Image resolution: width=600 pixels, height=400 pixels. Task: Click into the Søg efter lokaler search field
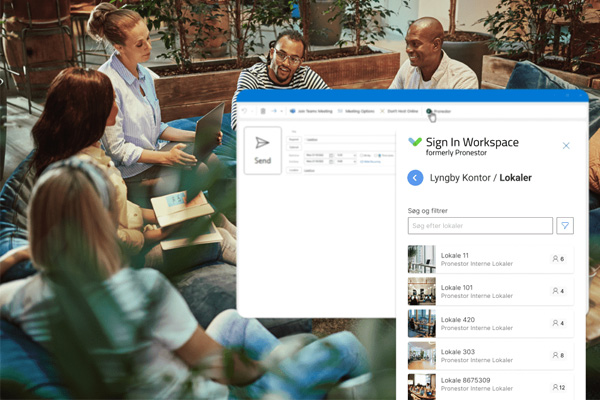480,225
